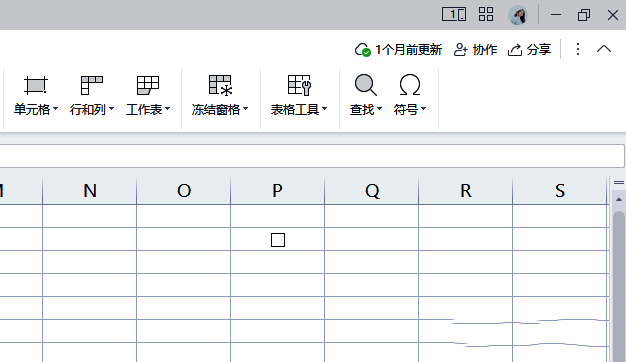This screenshot has width=626, height=362.
Task: Select column S header
Action: tap(560, 191)
